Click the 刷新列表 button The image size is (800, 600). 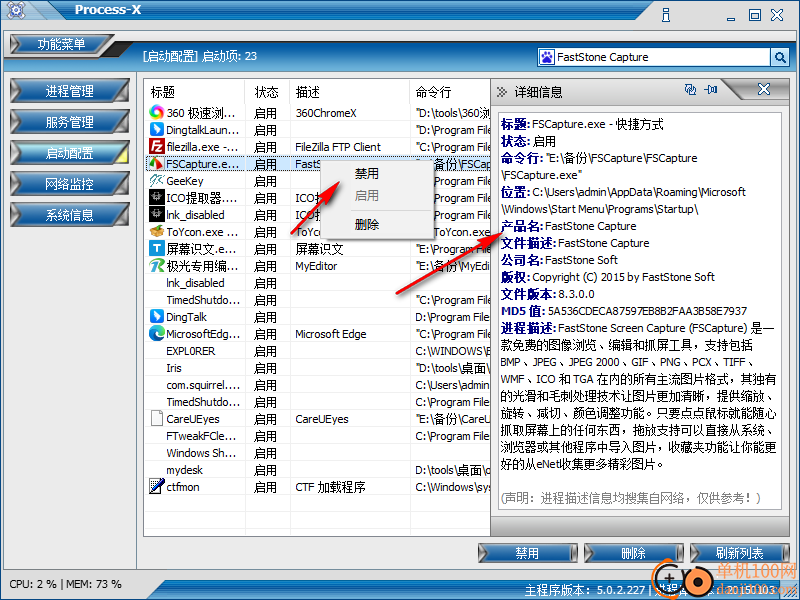[739, 553]
